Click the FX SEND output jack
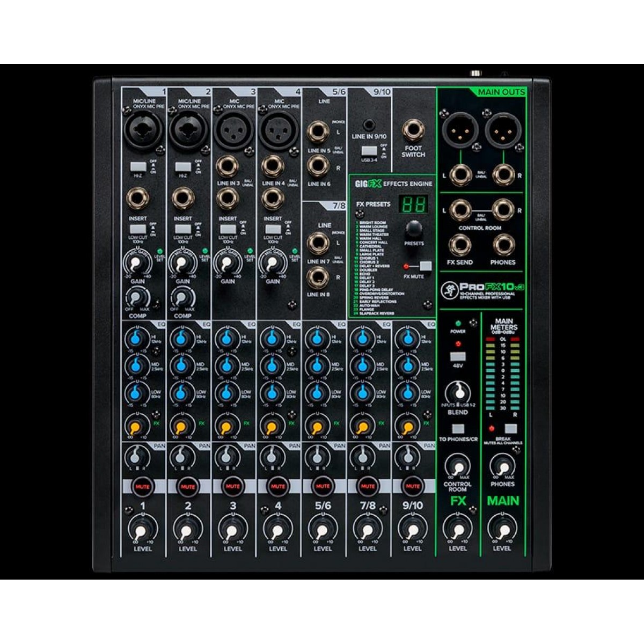 coord(460,246)
